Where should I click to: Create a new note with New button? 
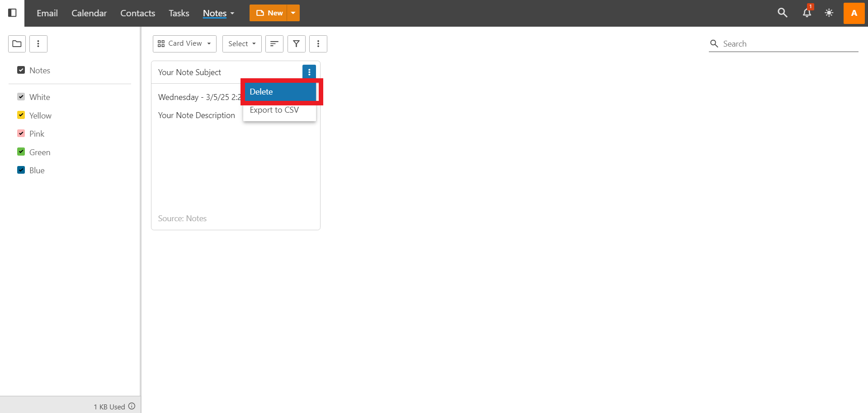[x=269, y=13]
